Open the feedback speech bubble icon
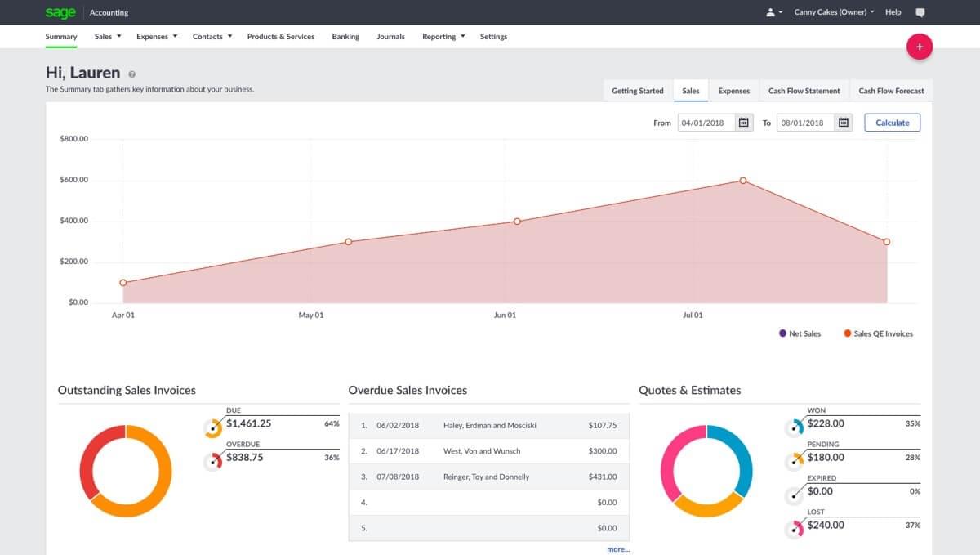This screenshot has width=980, height=555. pos(921,12)
